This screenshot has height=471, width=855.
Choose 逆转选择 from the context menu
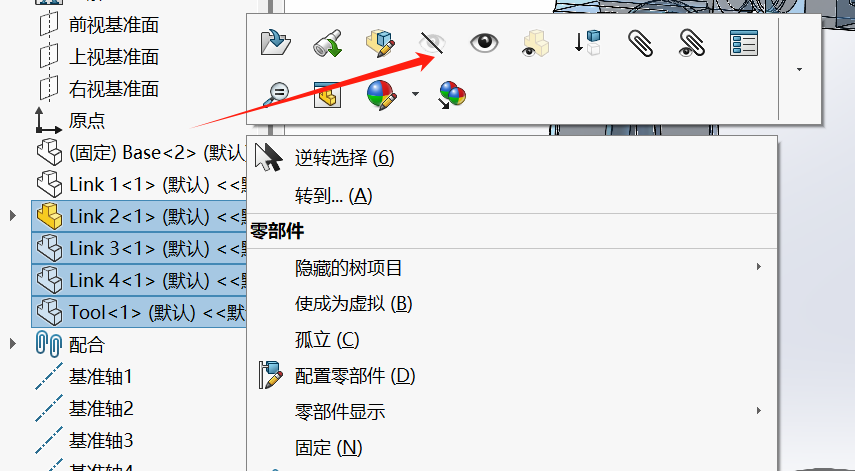point(344,158)
